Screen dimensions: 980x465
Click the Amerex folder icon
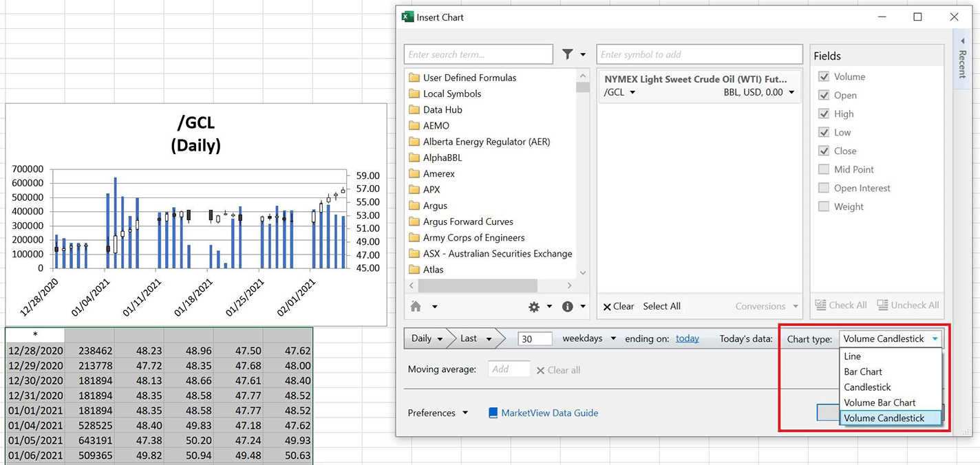[414, 173]
